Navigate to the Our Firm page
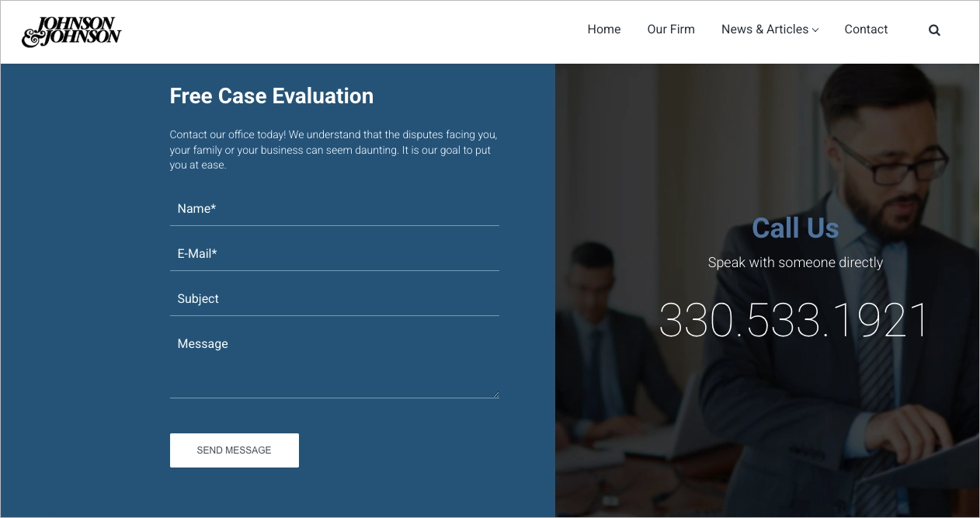 [670, 30]
